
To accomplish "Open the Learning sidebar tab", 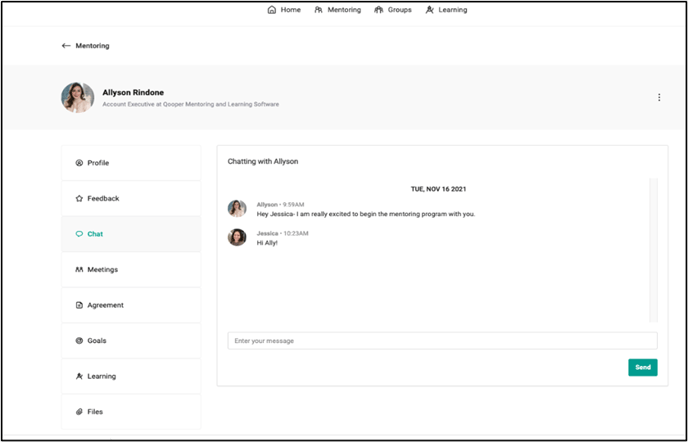I will click(x=101, y=376).
